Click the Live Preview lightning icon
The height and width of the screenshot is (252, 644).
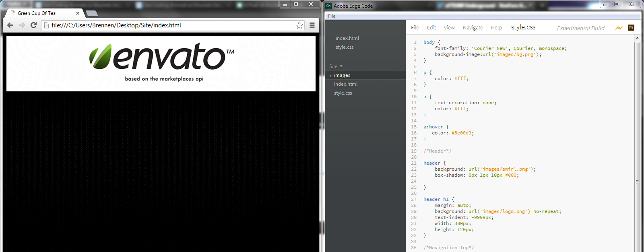coord(619,28)
